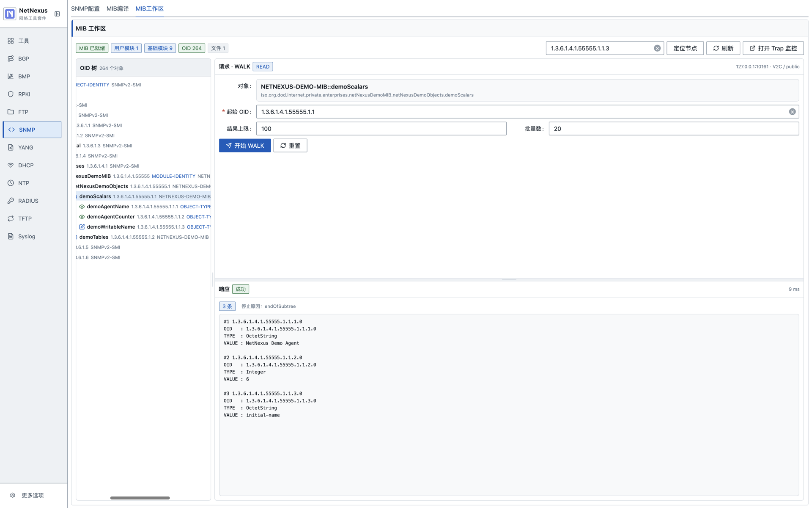Open 更多选项 settings

pos(33,495)
